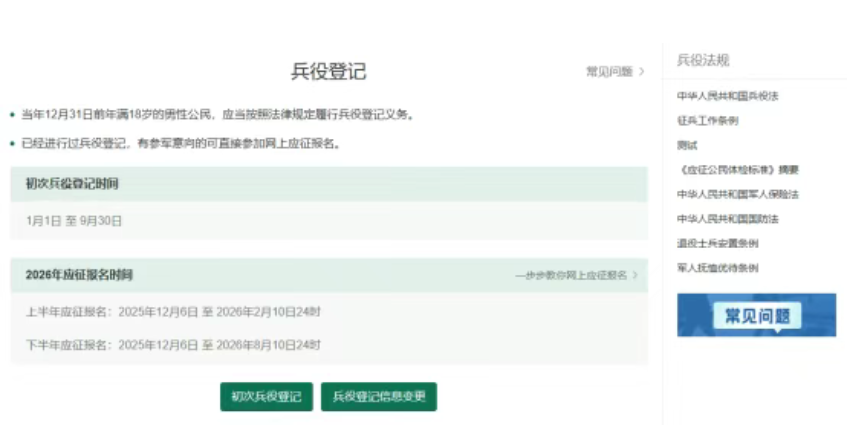Open the 常见问题 text link near the title
Screen dimensions: 851x435
coord(609,72)
